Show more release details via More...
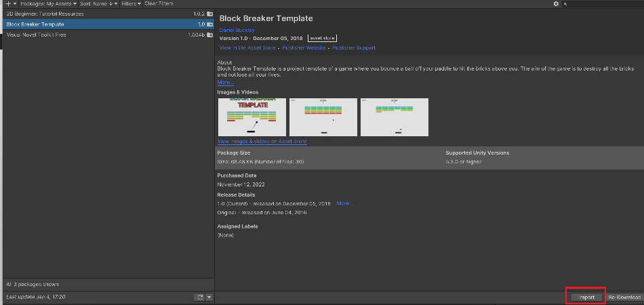Screen dimensions: 644x305 tap(344, 203)
